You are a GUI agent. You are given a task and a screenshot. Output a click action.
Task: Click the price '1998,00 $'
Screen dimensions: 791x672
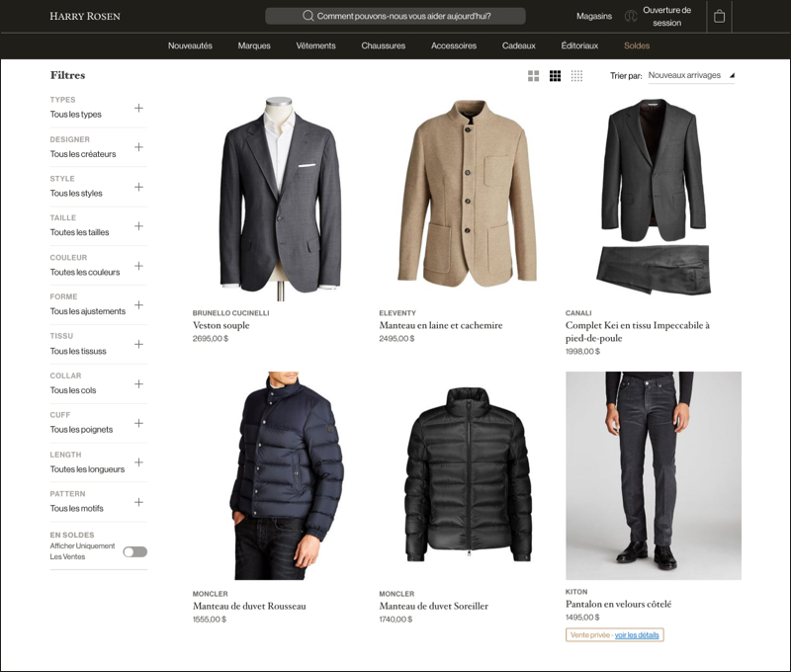tap(582, 352)
